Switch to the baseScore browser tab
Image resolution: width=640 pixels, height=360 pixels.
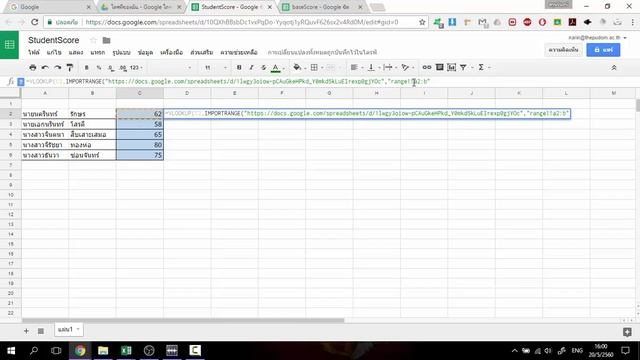click(322, 7)
